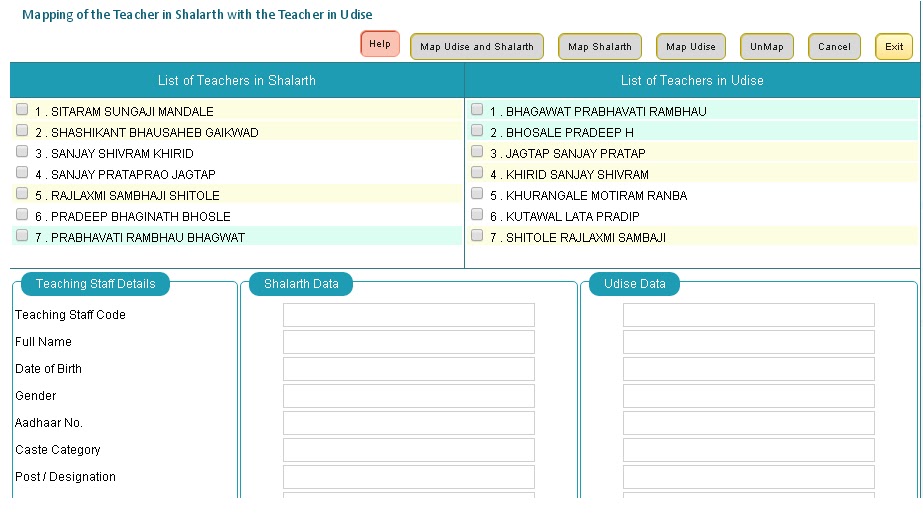Tick checkbox for SHITOLE RAJLAXMI SAMBAJI
This screenshot has width=923, height=530.
(x=477, y=236)
